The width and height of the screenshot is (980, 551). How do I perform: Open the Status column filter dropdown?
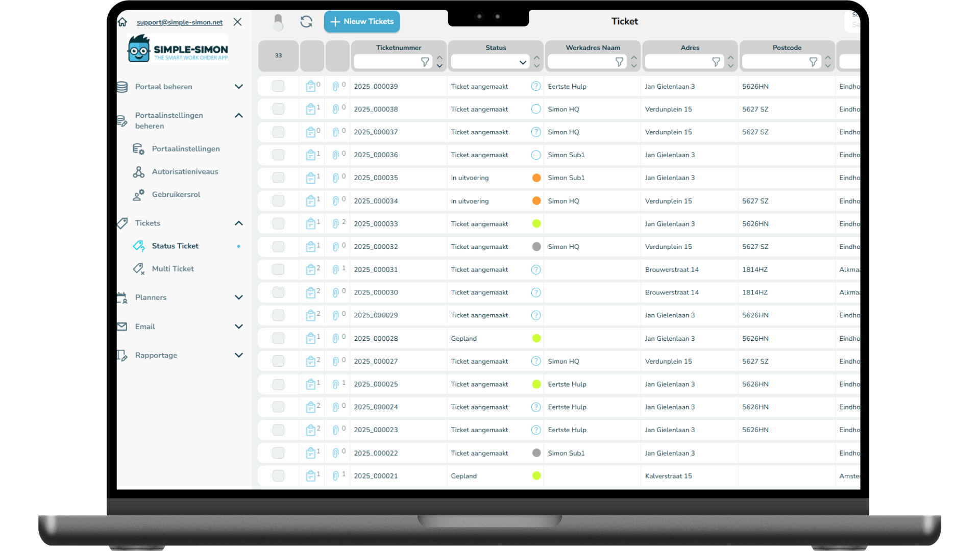[523, 62]
